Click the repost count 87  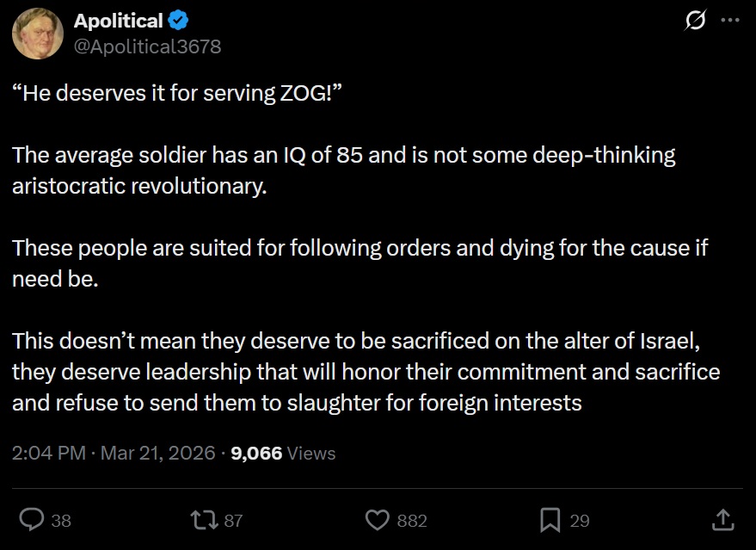tap(233, 521)
